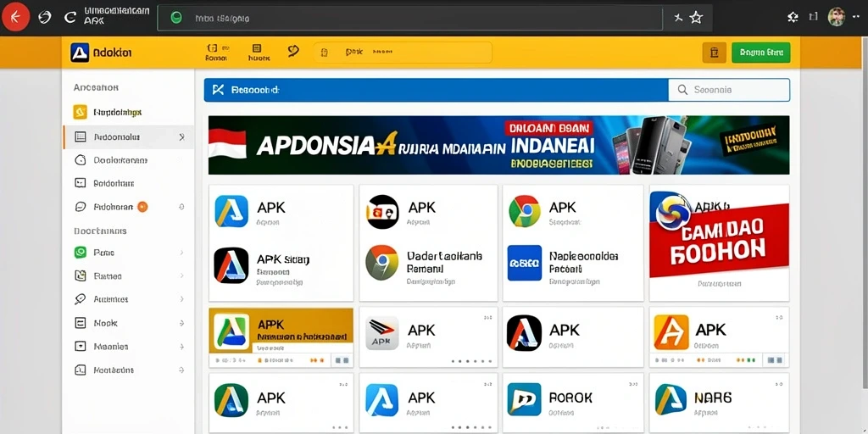Click the browser reload icon
This screenshot has width=868, height=434.
70,17
